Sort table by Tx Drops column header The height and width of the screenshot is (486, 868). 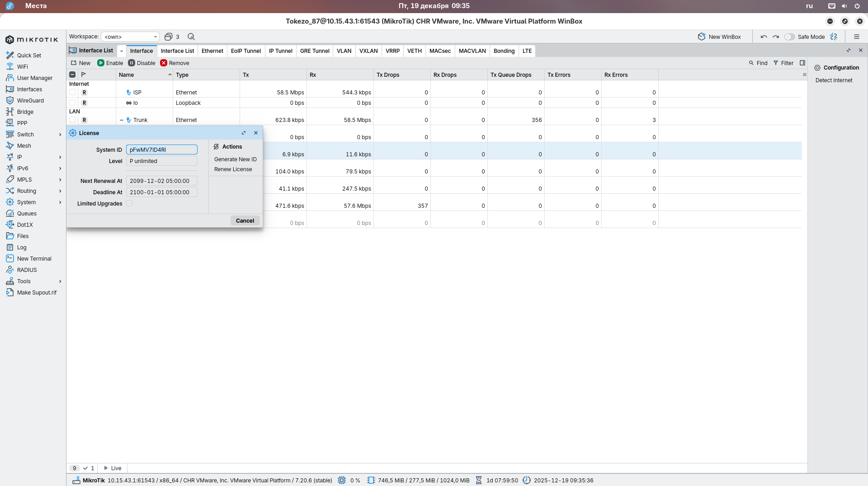(388, 75)
